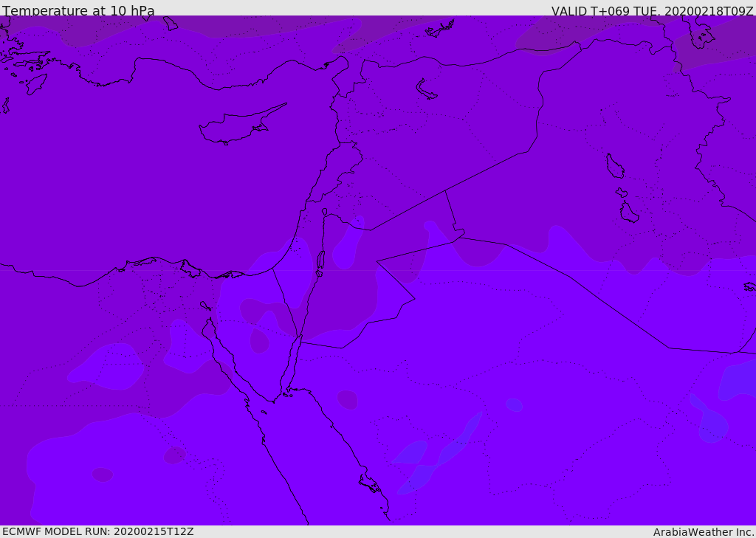Click the 'Temperature at 10 hPa' title text
This screenshot has width=756, height=538.
(x=78, y=10)
